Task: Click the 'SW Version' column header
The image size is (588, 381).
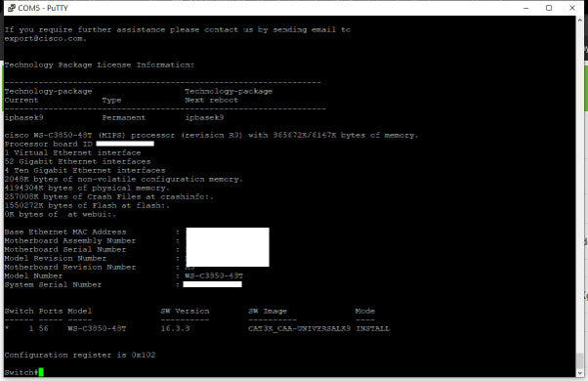Action: (x=185, y=311)
